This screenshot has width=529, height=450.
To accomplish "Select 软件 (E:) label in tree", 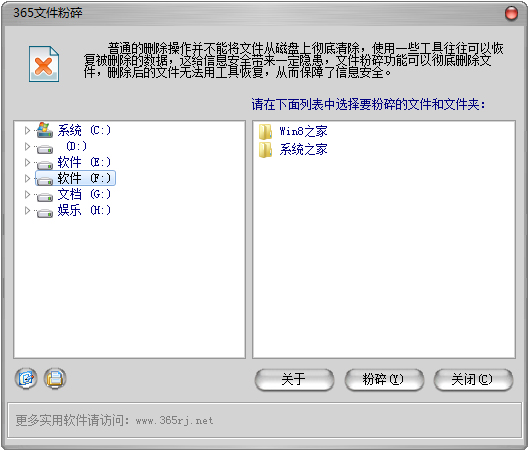I will [84, 162].
